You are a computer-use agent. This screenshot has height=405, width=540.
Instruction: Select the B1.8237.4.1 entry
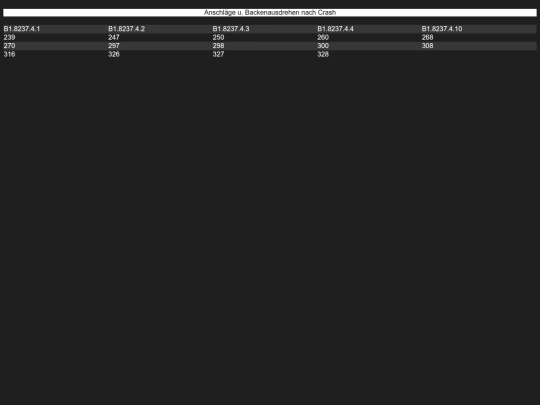[22, 29]
